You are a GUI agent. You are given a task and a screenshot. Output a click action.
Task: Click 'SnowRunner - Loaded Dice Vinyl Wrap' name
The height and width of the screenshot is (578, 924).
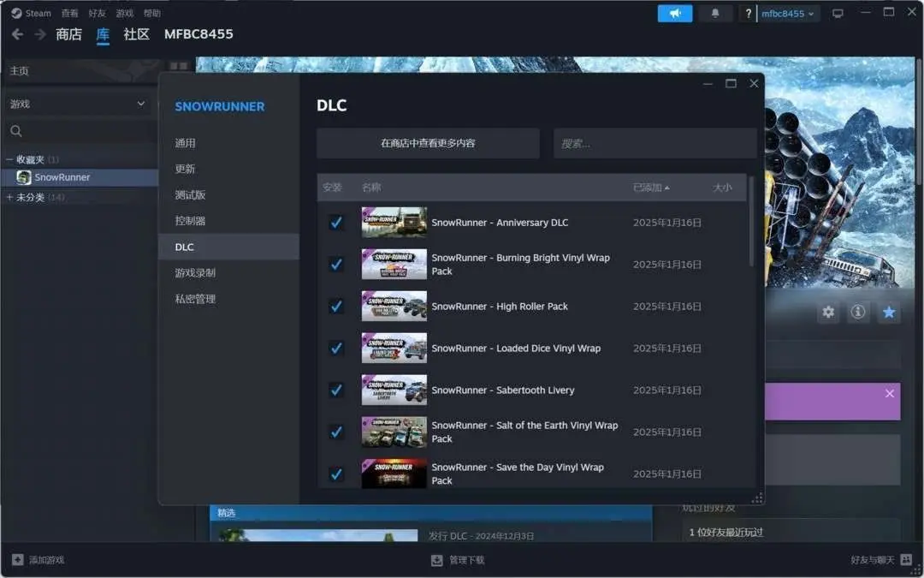click(x=516, y=348)
